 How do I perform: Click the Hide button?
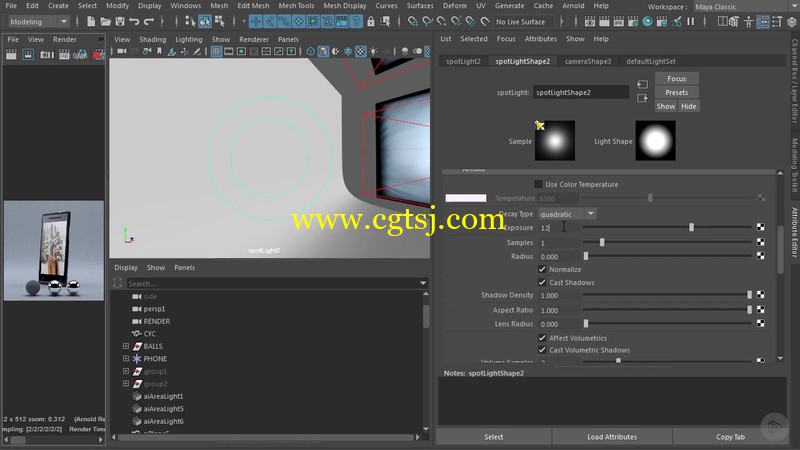(x=688, y=106)
